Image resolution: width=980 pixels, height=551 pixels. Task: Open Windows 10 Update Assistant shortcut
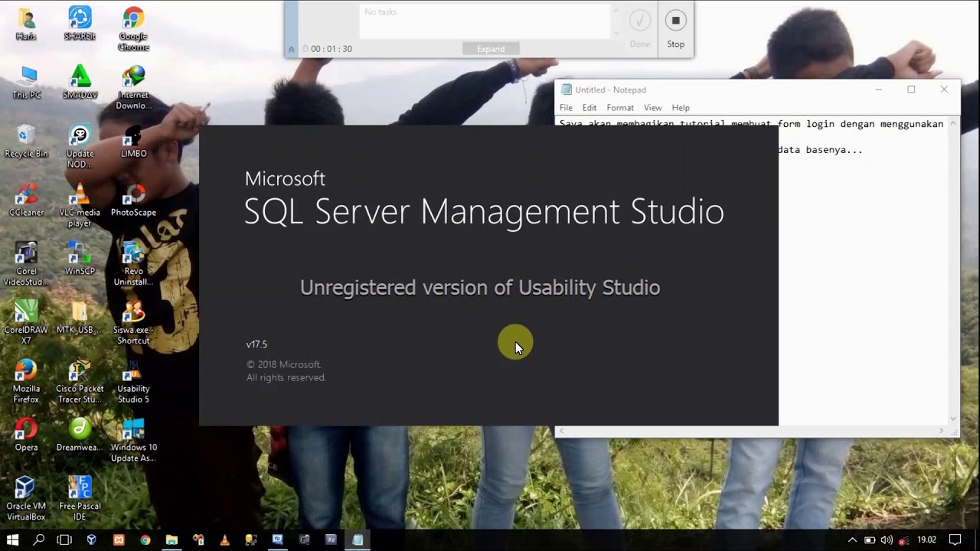pos(133,441)
